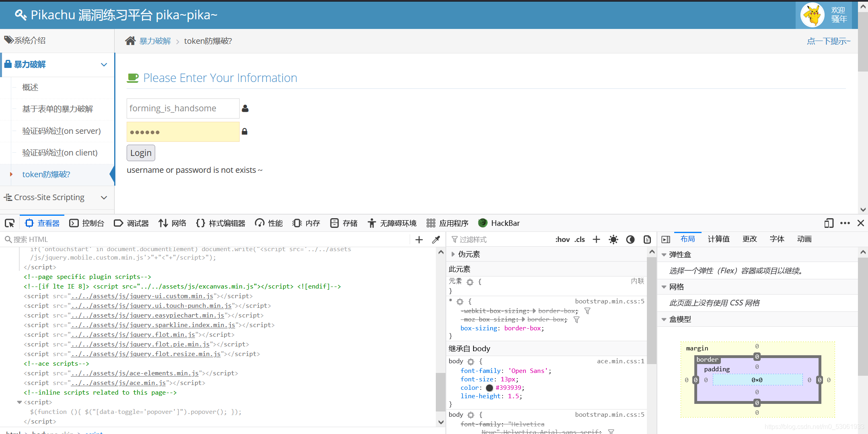This screenshot has height=434, width=868.
Task: Collapse the 暴力破解 sidebar menu chevron
Action: point(104,65)
